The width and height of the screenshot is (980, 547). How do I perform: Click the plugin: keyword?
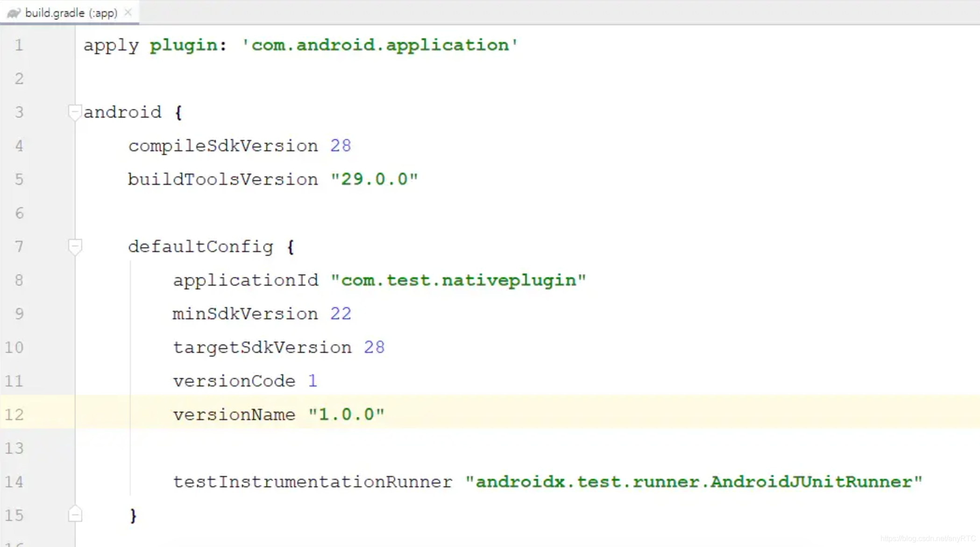tap(188, 46)
